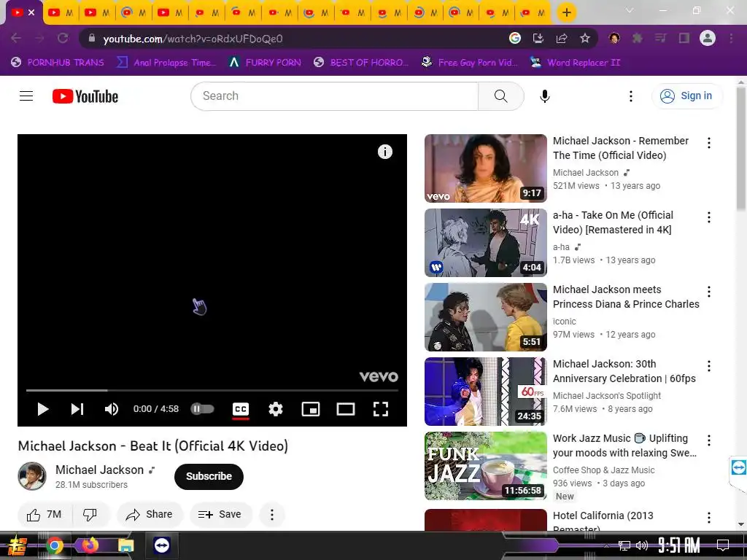Screen dimensions: 747x560
Task: Toggle the browser side panel
Action: [684, 38]
